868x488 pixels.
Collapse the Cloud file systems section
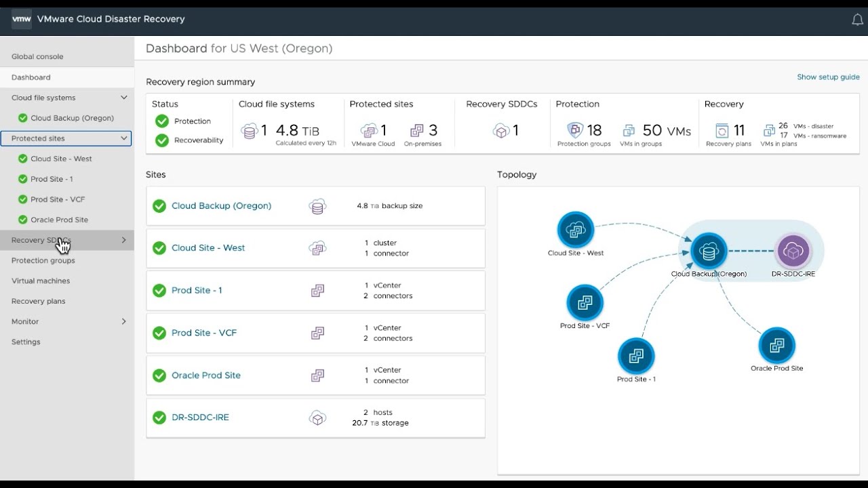click(x=124, y=98)
